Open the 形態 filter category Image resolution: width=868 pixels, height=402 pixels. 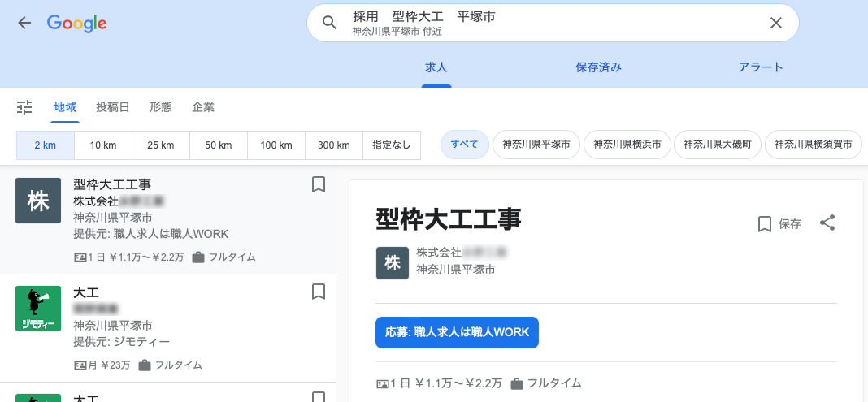pos(161,107)
